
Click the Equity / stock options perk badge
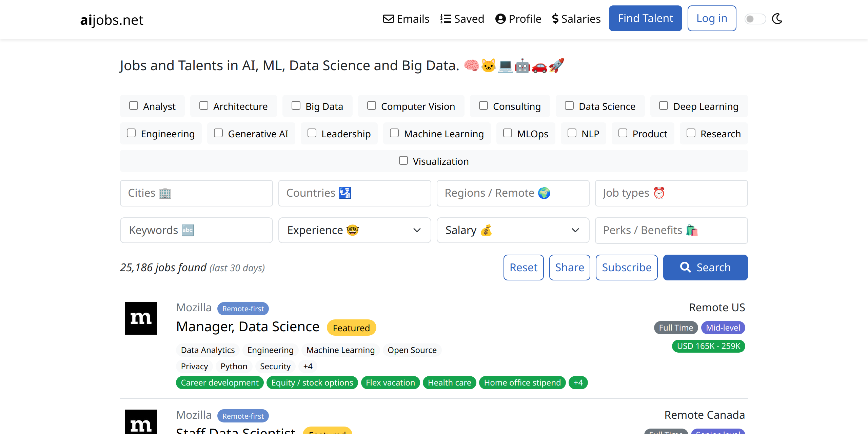pos(312,382)
